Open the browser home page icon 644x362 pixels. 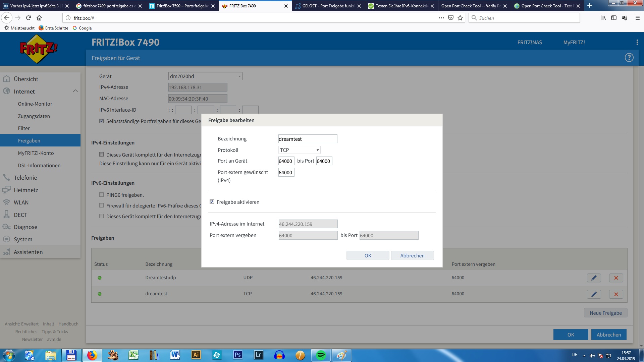coord(39,18)
